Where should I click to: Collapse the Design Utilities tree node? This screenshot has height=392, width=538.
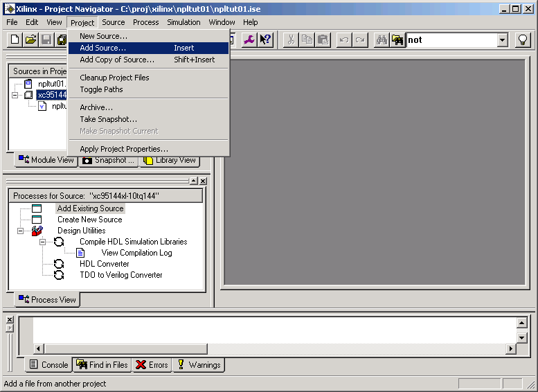pyautogui.click(x=21, y=231)
